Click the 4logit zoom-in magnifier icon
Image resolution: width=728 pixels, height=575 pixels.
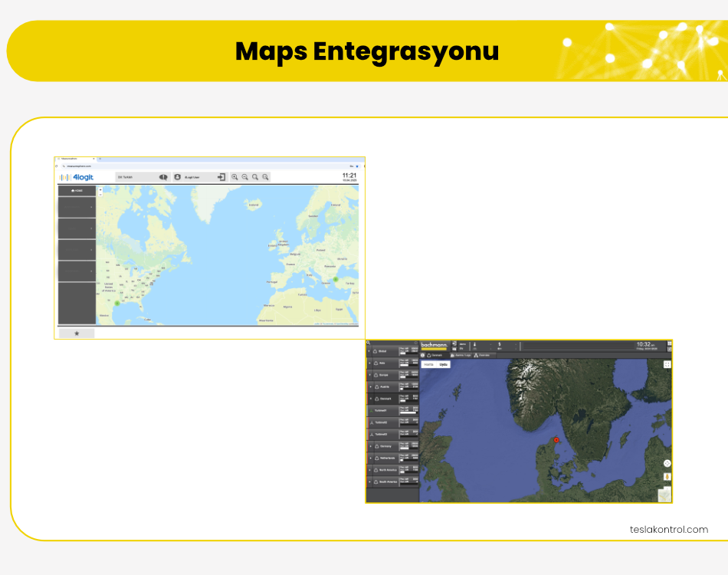tap(234, 177)
